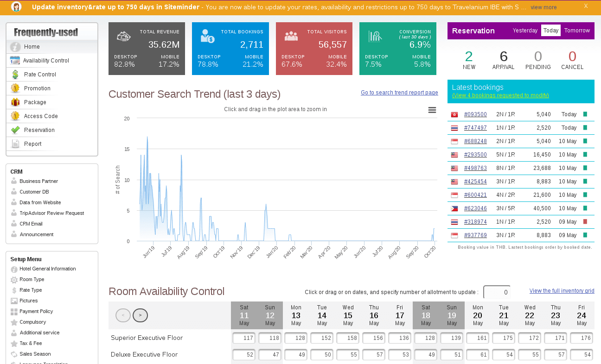This screenshot has height=364, width=601.
Task: Close the orange announcement banner
Action: 586,6
